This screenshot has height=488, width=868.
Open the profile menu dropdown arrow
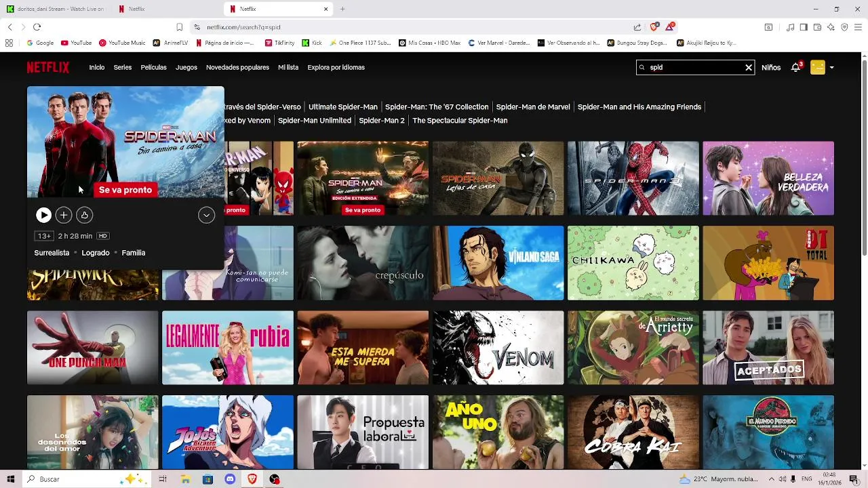coord(832,67)
